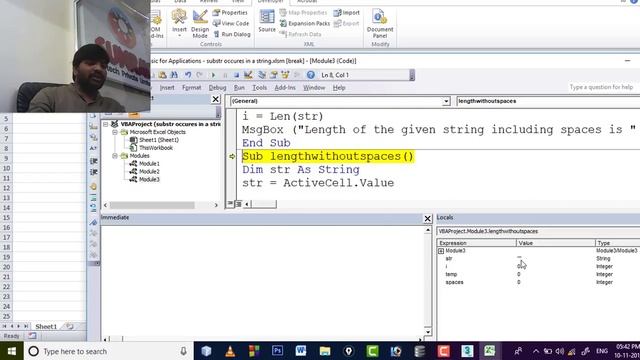Click the Project Explorer horizontal scrollbar thumb
Screen dimensions: 640x360
tap(152, 205)
